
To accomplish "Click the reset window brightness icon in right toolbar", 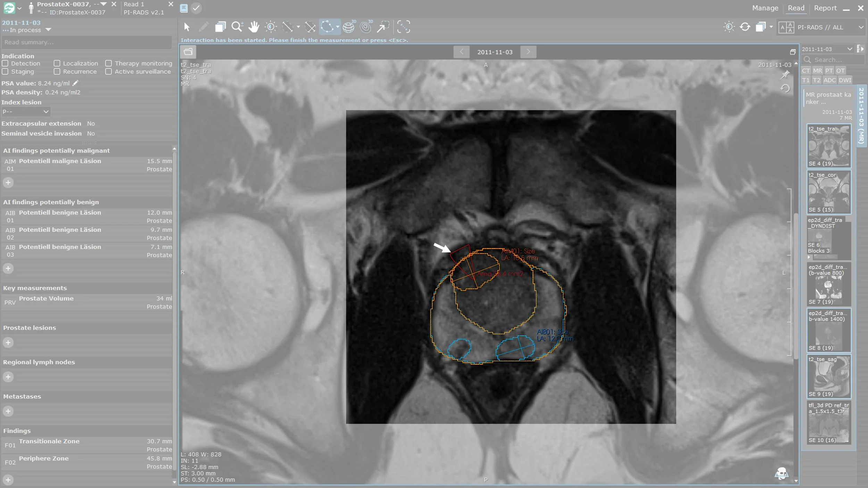I will pyautogui.click(x=729, y=27).
